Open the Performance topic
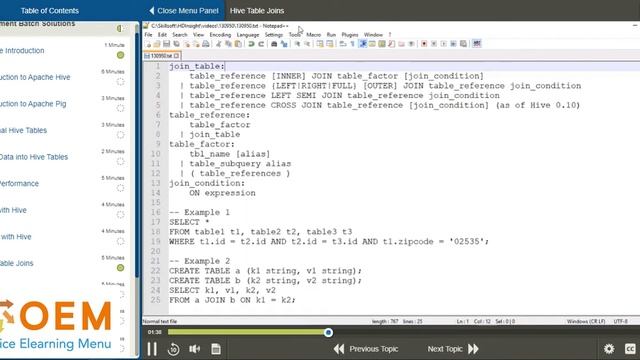The image size is (640, 360). point(20,183)
